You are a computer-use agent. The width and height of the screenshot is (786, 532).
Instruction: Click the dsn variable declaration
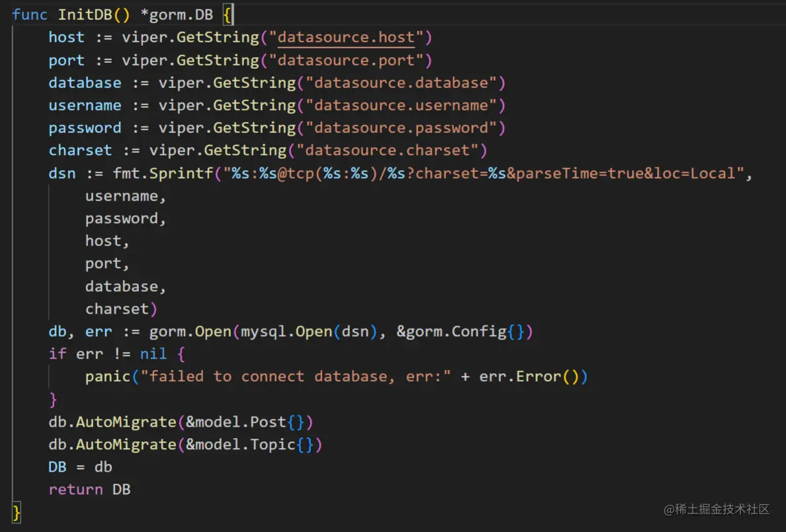62,173
